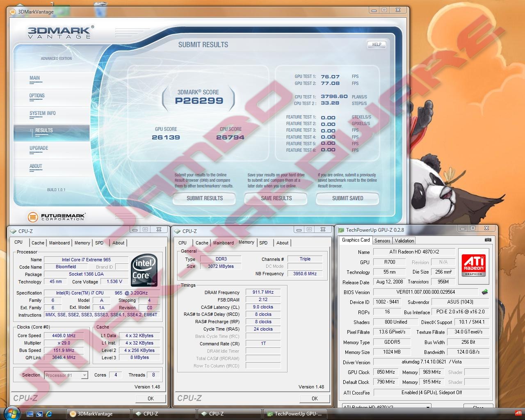525x420 pixels.
Task: Click Memory Size field 3072 MBytes
Action: 221,266
